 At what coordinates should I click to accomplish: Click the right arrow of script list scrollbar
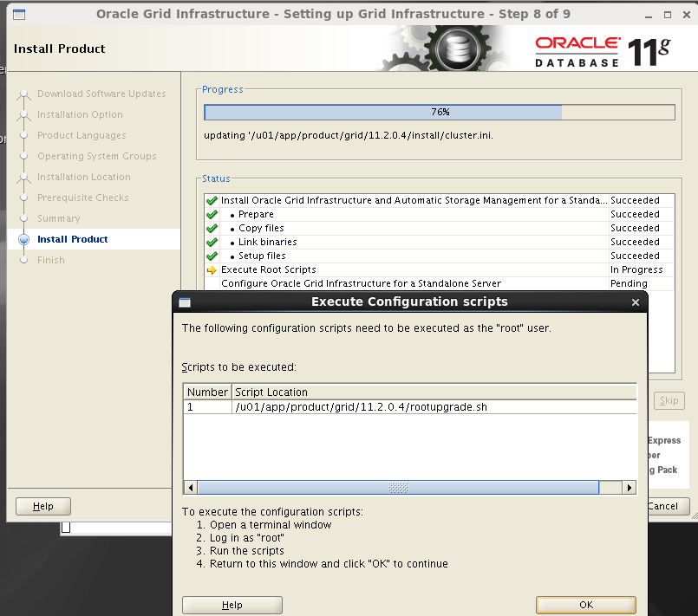629,488
